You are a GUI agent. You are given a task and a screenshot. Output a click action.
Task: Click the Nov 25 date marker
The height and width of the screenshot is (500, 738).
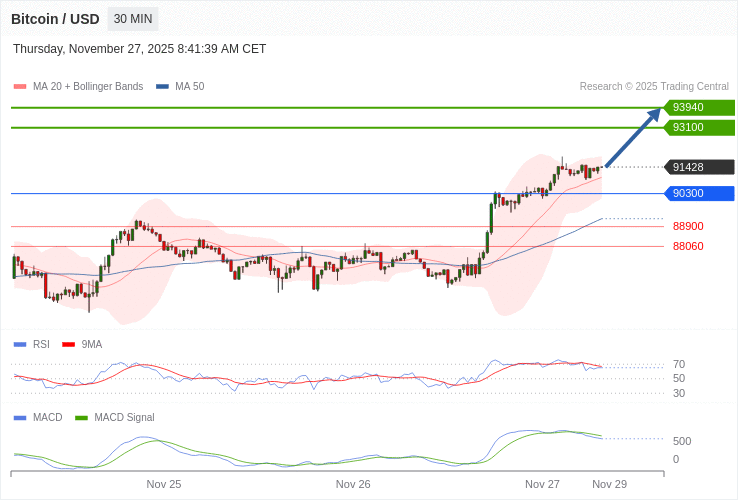pos(164,484)
